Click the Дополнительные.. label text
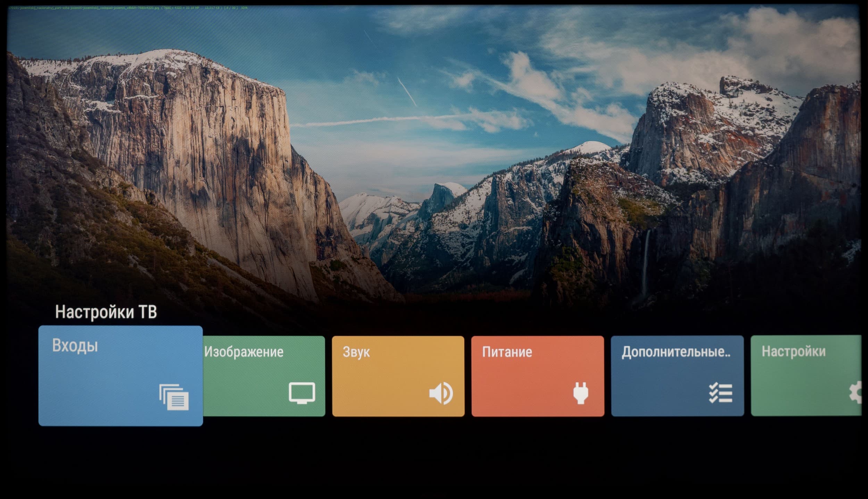868x499 pixels. (676, 352)
